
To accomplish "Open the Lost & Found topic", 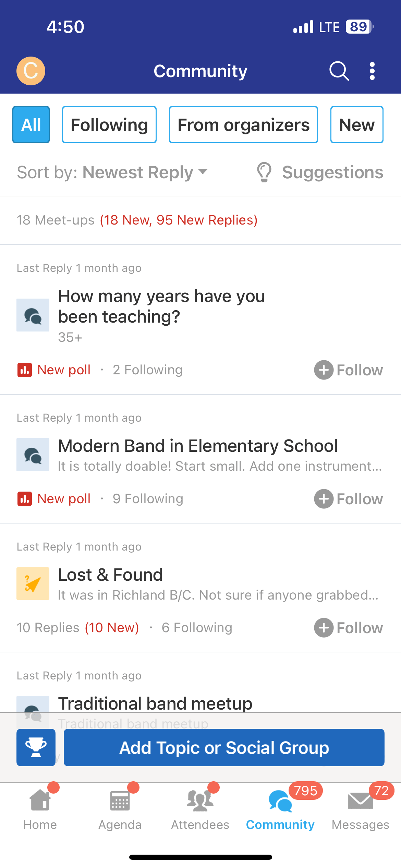I will 110,575.
